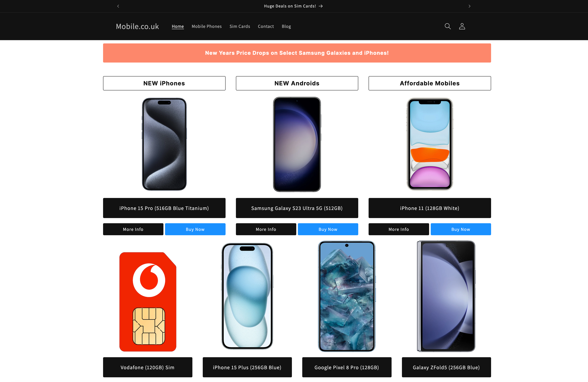Viewport: 588px width, 382px height.
Task: Click the Samsung Galaxy S23 Ultra product image
Action: (x=297, y=144)
